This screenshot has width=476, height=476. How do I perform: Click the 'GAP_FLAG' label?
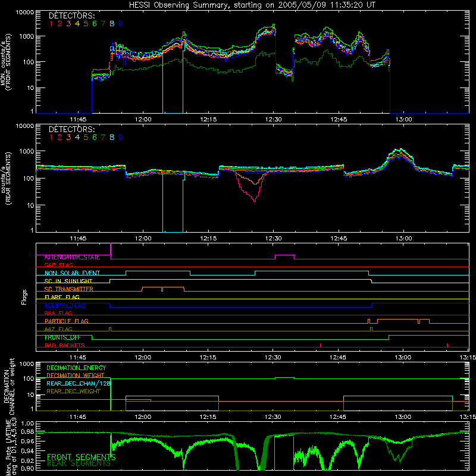tap(58, 265)
